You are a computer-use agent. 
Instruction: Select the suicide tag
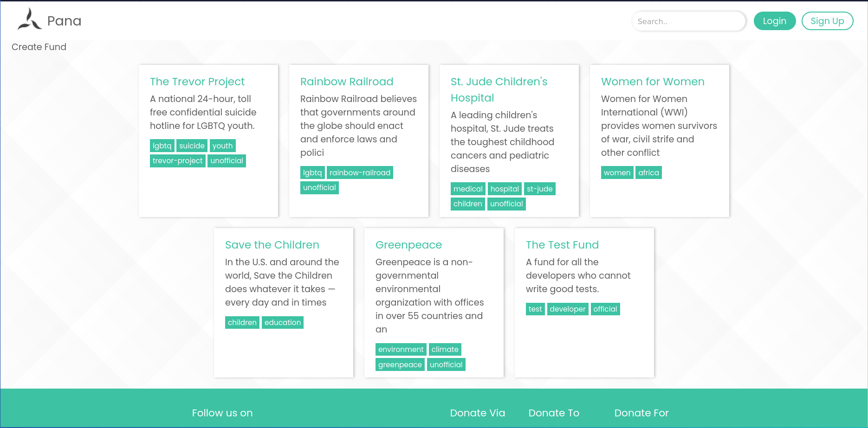(192, 146)
